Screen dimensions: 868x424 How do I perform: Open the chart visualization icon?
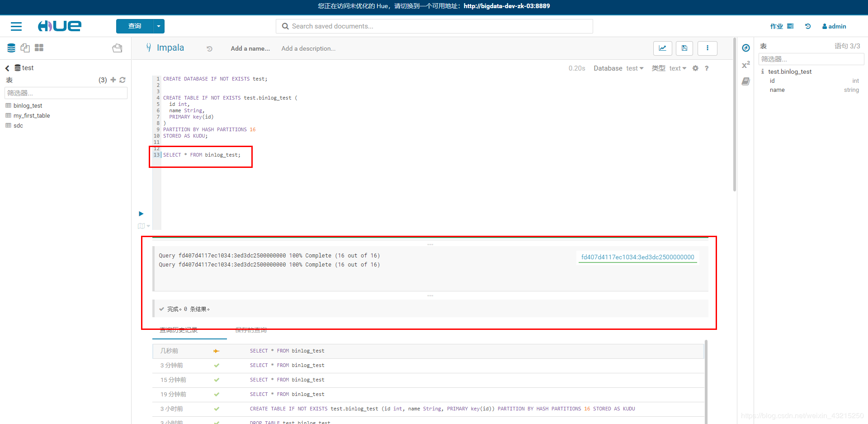663,48
